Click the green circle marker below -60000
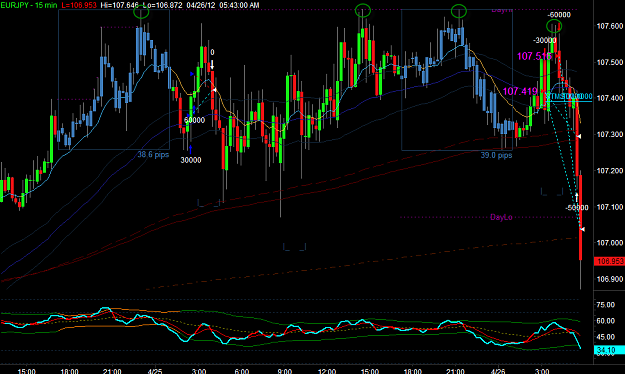The height and width of the screenshot is (374, 625). 554,27
